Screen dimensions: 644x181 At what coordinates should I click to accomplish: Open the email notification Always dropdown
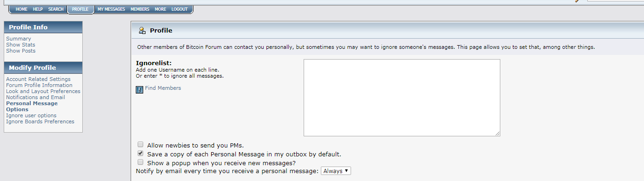tap(336, 171)
